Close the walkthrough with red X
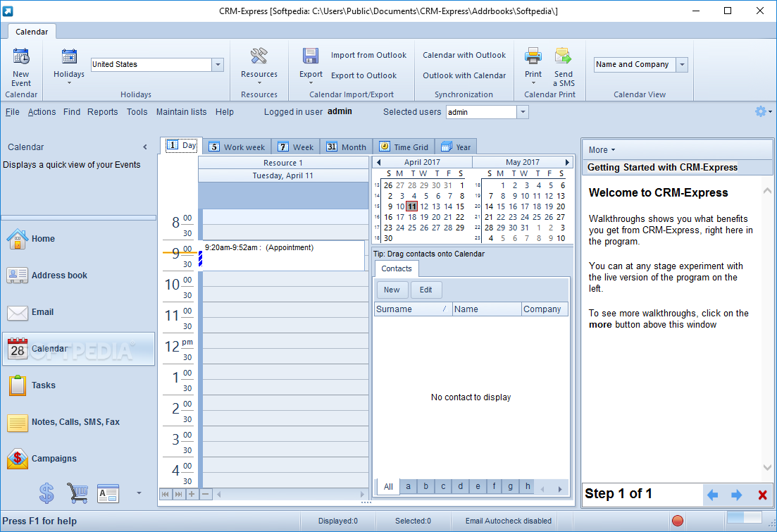 (763, 495)
